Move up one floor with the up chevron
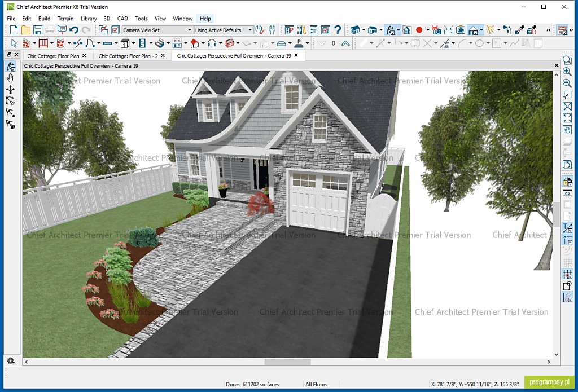This screenshot has height=392, width=578. point(345,43)
